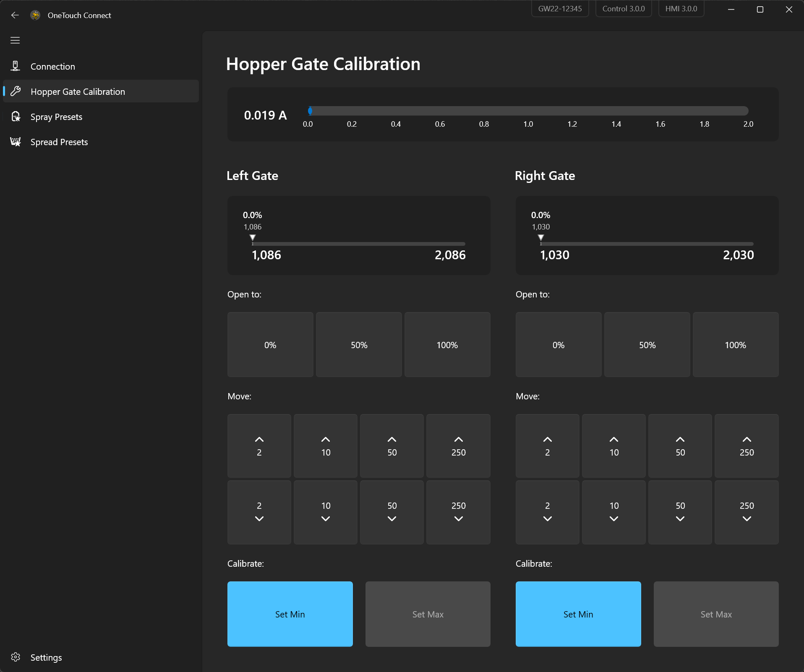Click the Connection plug icon
Image resolution: width=804 pixels, height=672 pixels.
(16, 66)
